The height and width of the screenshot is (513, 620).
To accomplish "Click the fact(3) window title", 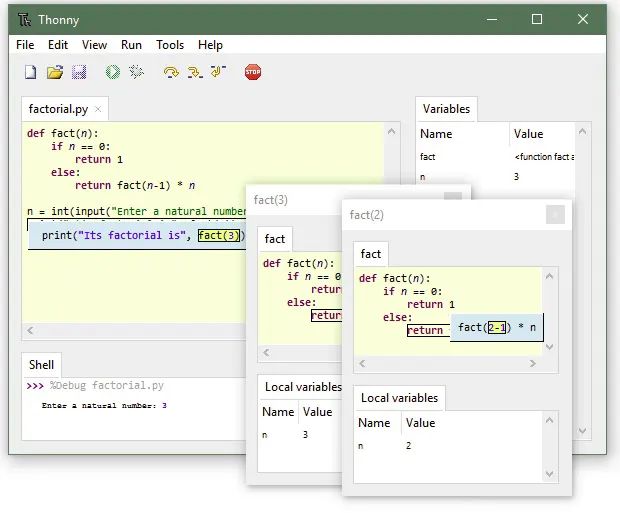I will 271,200.
